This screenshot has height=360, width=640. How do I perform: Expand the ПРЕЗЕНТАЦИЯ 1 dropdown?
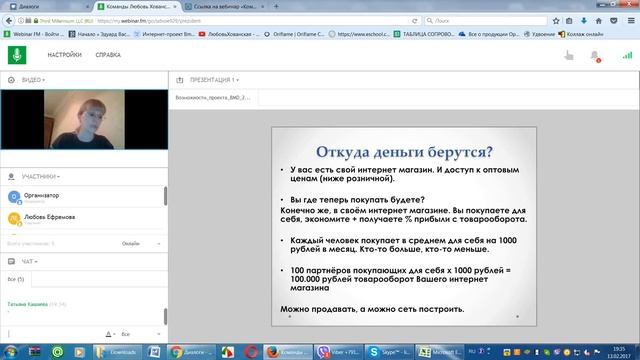[x=214, y=80]
